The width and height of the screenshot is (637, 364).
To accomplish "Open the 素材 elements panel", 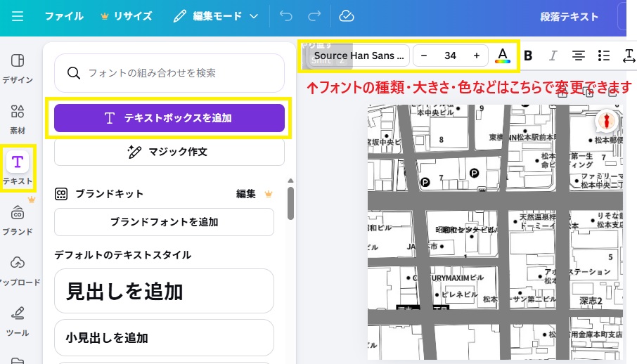I will [18, 118].
